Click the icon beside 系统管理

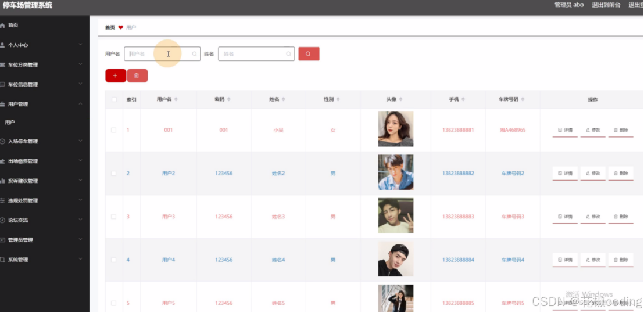tap(2, 260)
